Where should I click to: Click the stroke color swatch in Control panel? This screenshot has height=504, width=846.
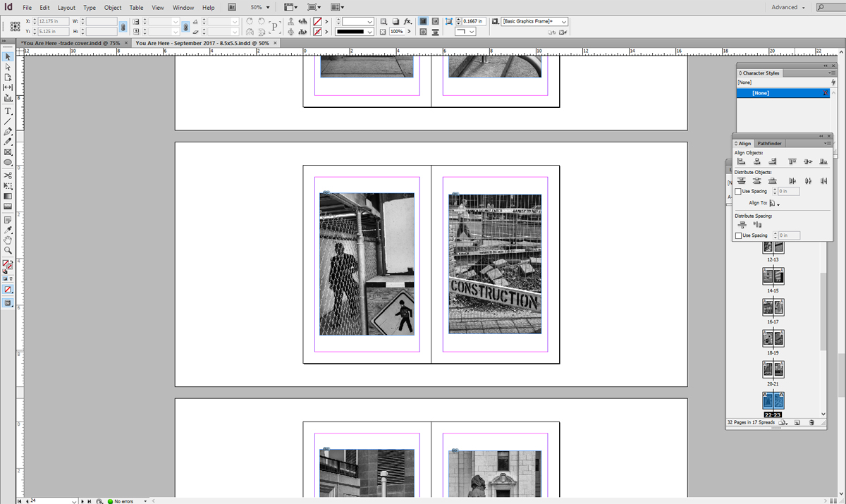[317, 32]
